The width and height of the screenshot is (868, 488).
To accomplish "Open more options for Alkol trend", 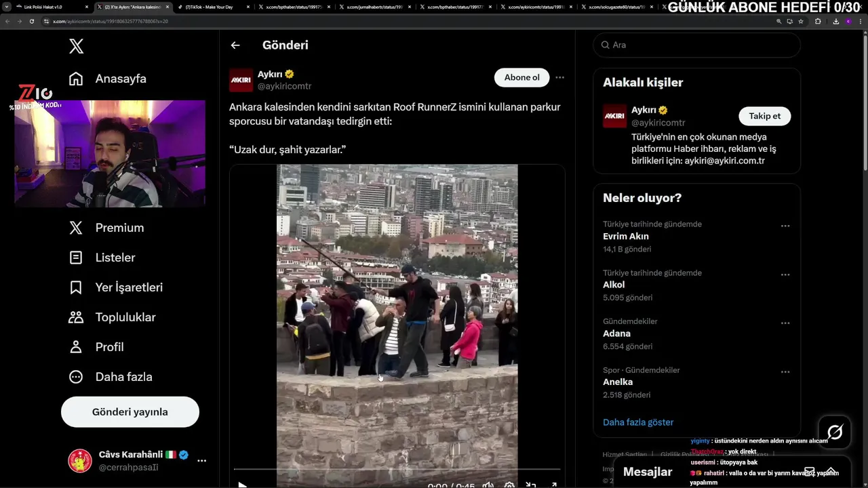I will [785, 274].
